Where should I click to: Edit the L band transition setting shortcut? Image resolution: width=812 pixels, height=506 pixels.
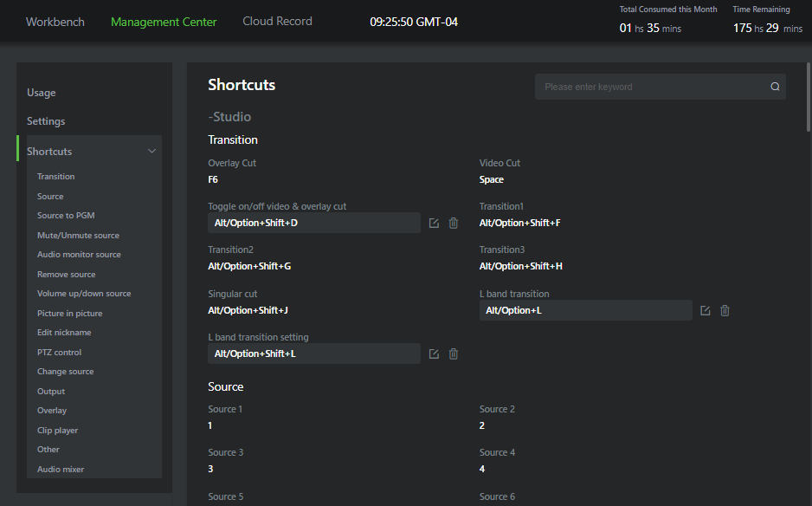point(434,354)
